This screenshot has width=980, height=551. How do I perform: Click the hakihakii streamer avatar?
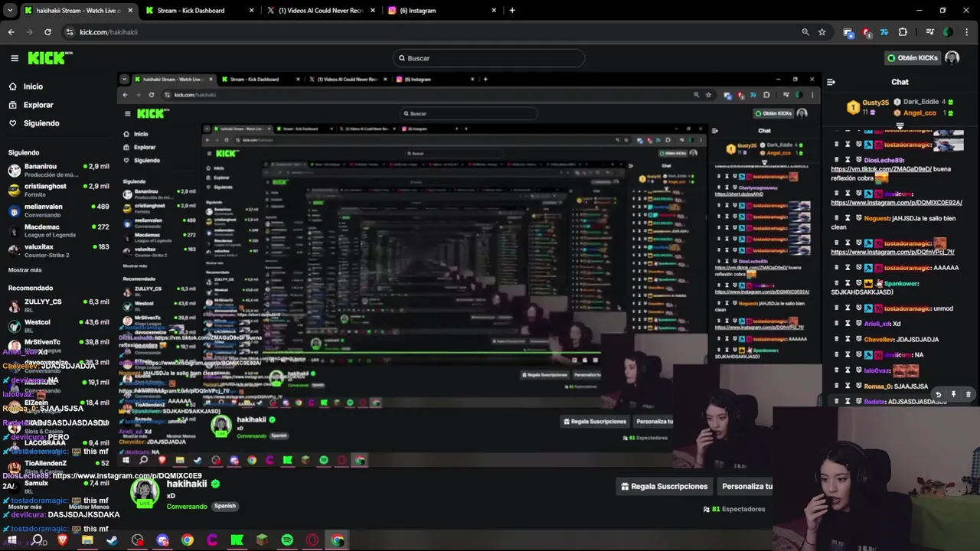pos(145,494)
